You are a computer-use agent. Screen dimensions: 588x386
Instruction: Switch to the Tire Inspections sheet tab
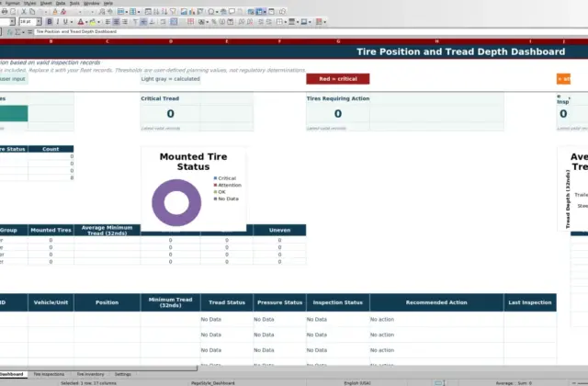[x=49, y=374]
